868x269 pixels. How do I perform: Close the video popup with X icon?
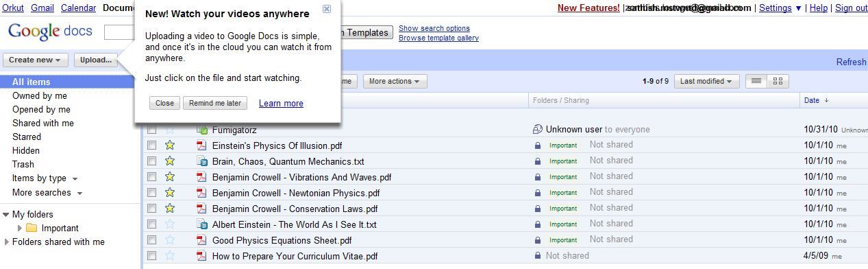pyautogui.click(x=327, y=9)
